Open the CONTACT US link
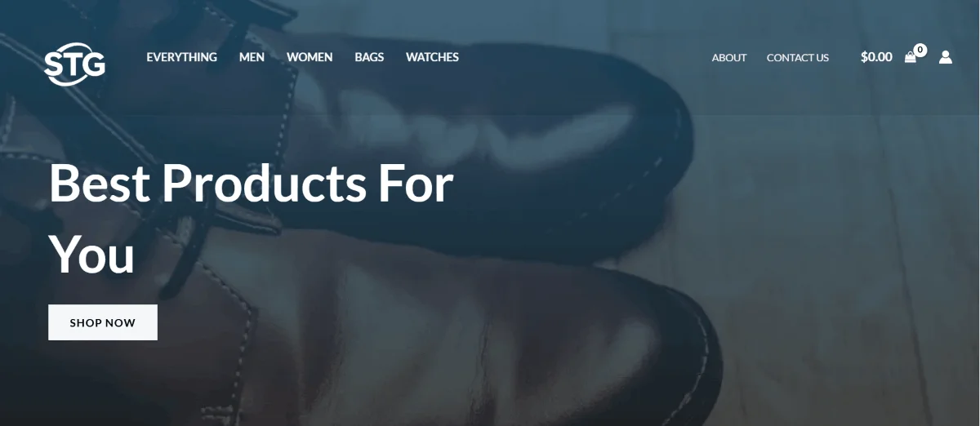Viewport: 980px width, 426px height. pos(798,58)
